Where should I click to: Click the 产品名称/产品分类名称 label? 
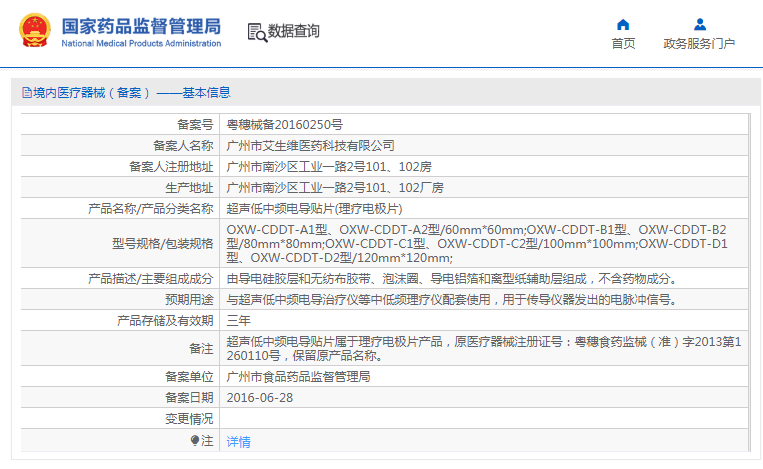tap(150, 209)
